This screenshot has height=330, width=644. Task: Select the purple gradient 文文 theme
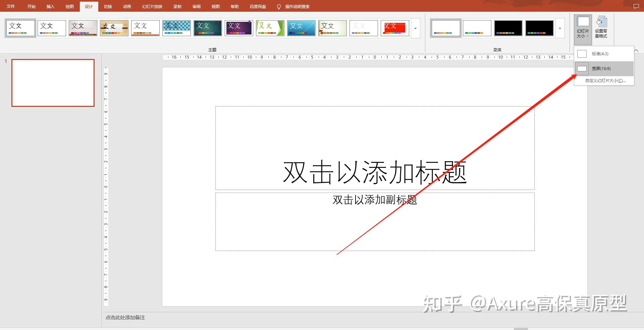pyautogui.click(x=238, y=28)
